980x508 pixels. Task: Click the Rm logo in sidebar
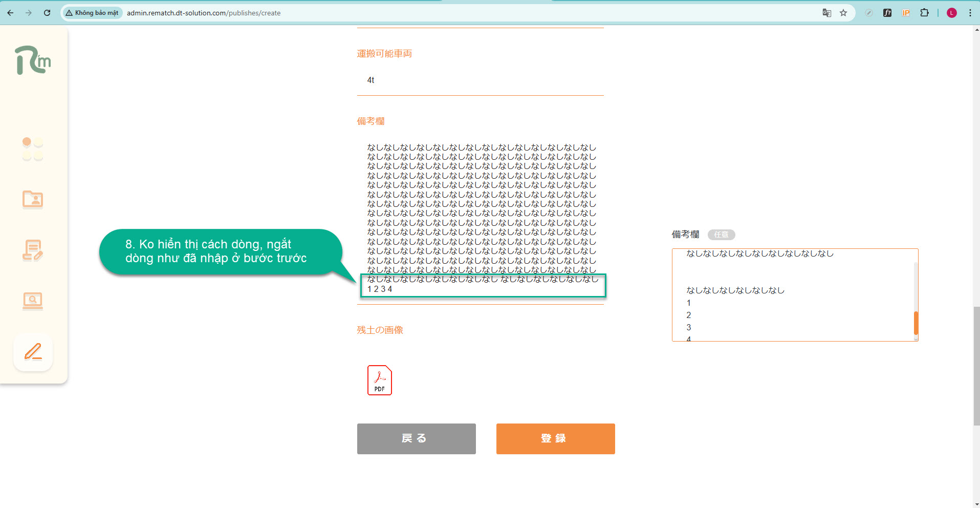pyautogui.click(x=33, y=60)
